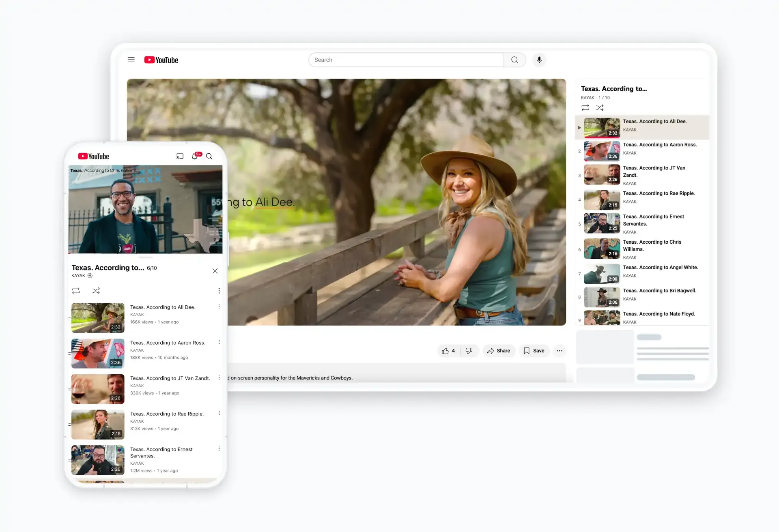This screenshot has height=532, width=779.
Task: Click the search magnifier icon
Action: [x=514, y=60]
